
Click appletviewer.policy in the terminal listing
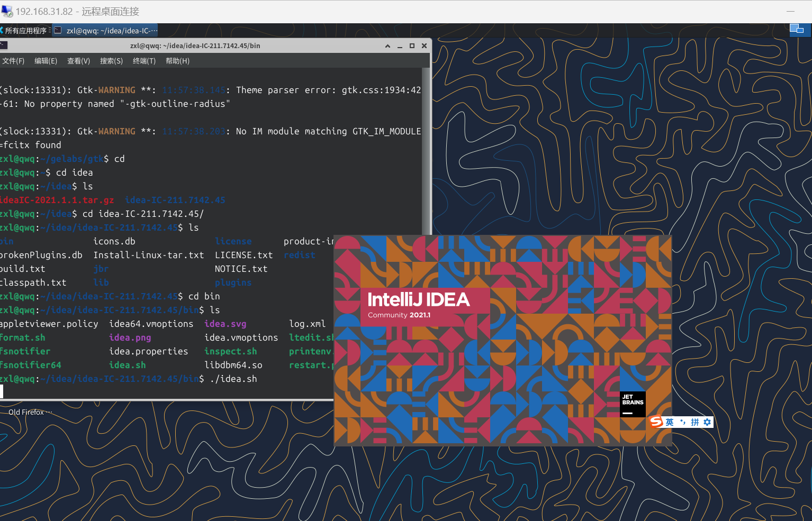pyautogui.click(x=49, y=324)
